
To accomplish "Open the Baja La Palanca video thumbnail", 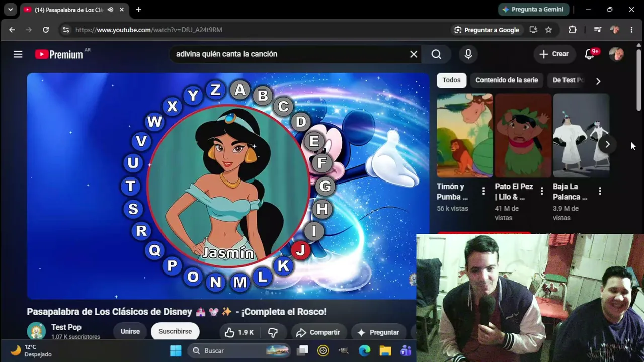I will [581, 136].
